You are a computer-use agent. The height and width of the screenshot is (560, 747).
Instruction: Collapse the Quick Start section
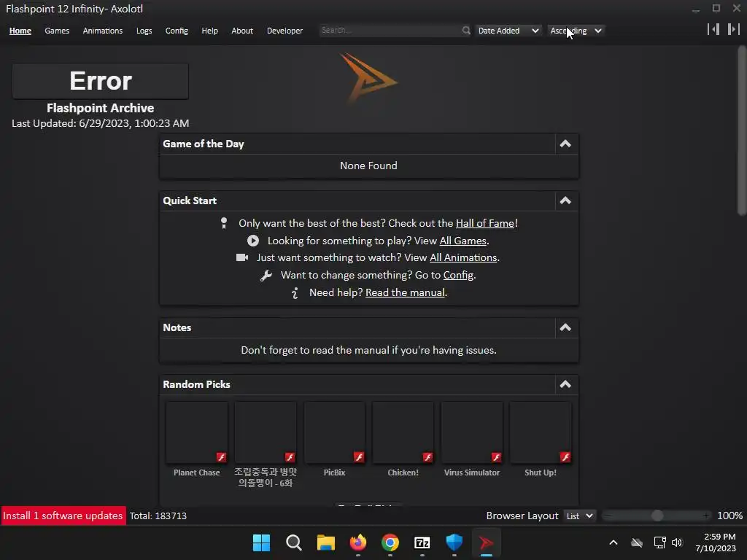[565, 201]
